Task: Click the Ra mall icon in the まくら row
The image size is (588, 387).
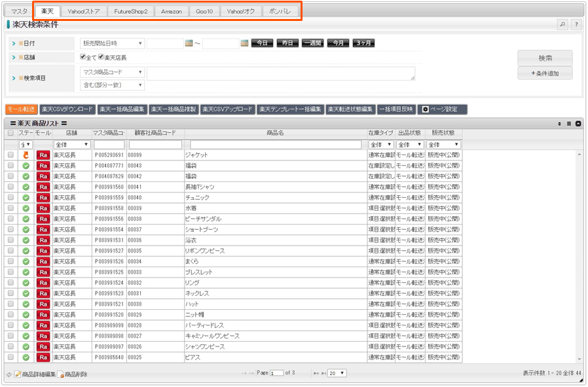Action: tap(43, 262)
